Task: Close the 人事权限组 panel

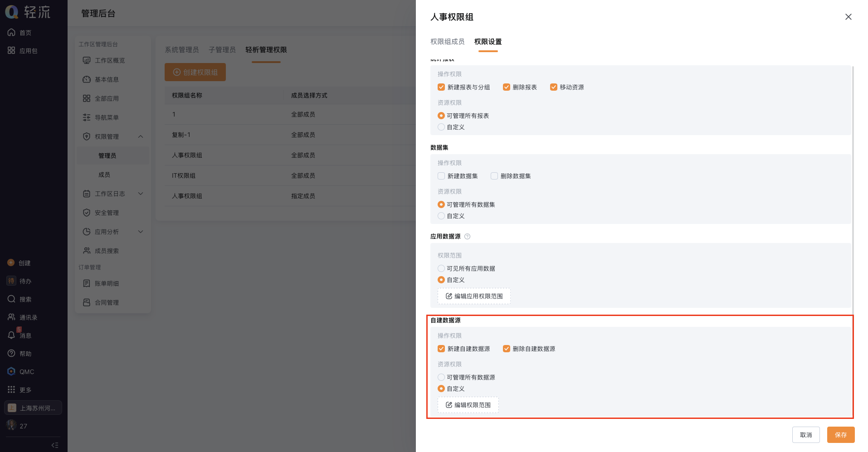Action: click(848, 17)
